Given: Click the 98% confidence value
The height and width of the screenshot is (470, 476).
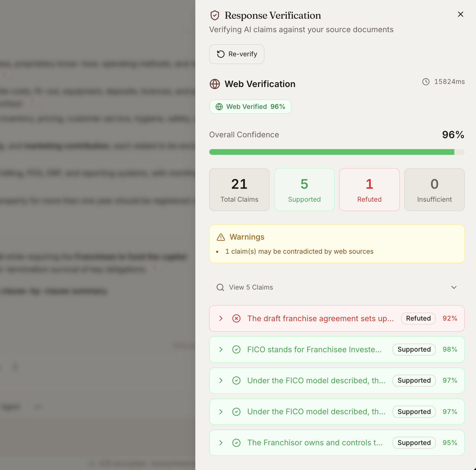Looking at the screenshot, I should pyautogui.click(x=450, y=349).
